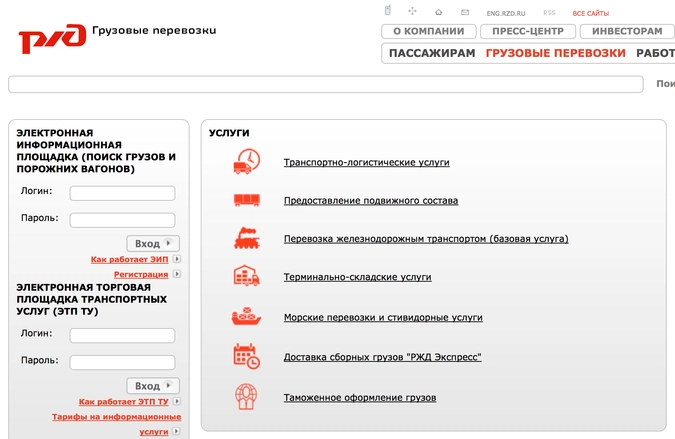Image resolution: width=675 pixels, height=439 pixels.
Task: Click the RZD Express calendar icon
Action: (x=245, y=356)
